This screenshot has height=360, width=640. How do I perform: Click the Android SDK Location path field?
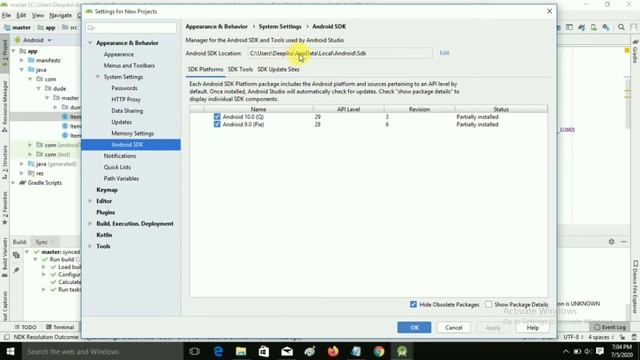pos(340,53)
